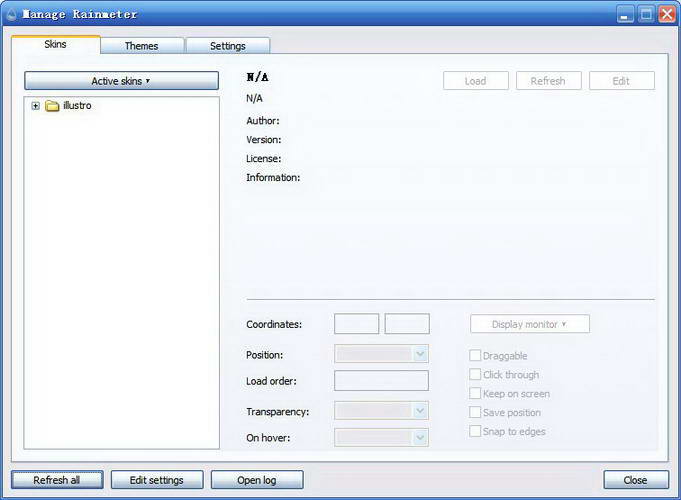Screen dimensions: 681x500
Task: Switch to the Skins tab
Action: tap(56, 44)
